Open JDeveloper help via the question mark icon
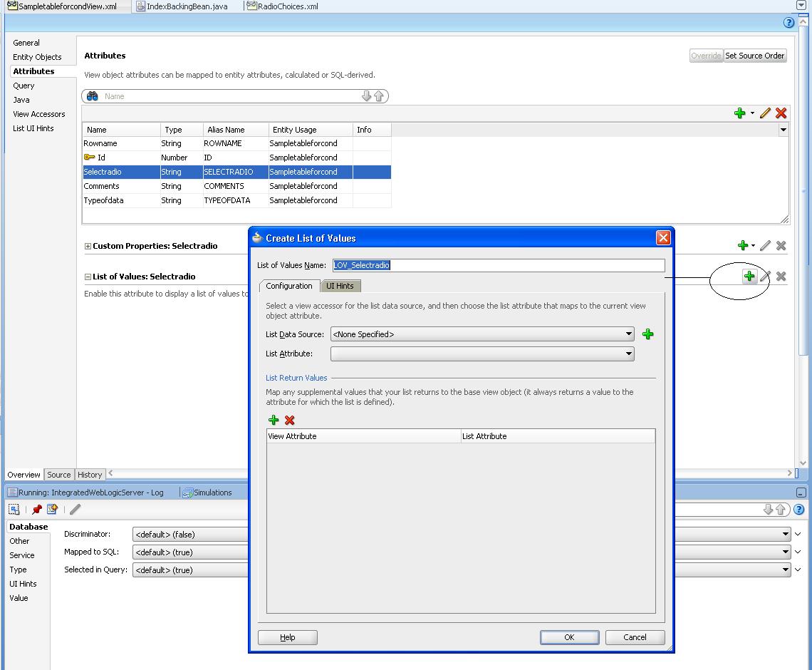 pos(788,22)
